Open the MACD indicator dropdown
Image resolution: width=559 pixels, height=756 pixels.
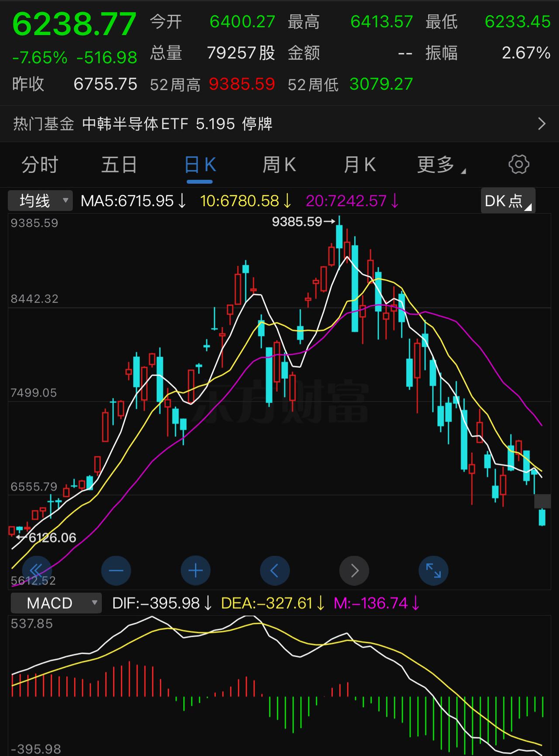click(x=56, y=603)
